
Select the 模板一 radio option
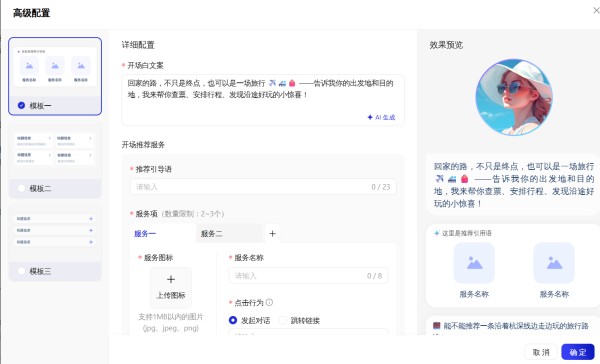pyautogui.click(x=21, y=105)
